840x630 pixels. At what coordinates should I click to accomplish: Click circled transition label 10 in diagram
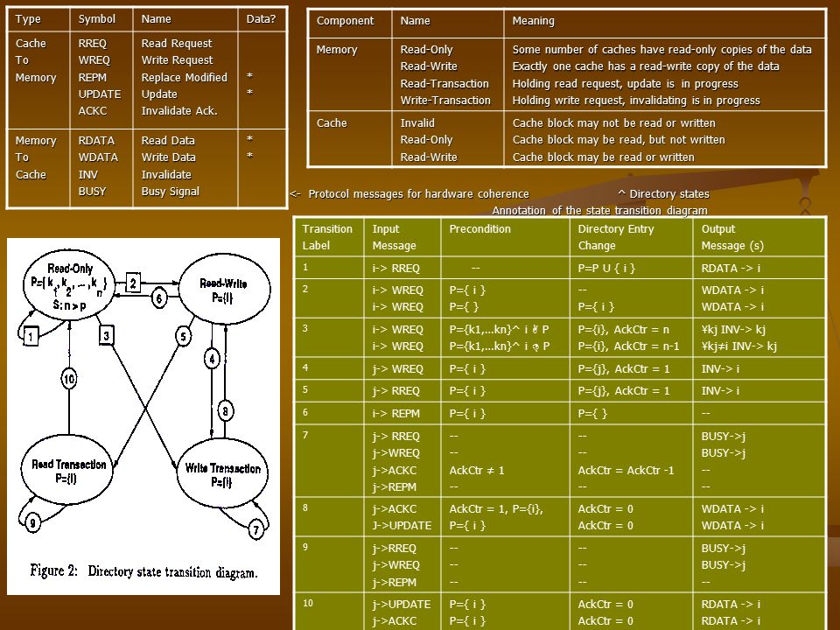click(68, 379)
